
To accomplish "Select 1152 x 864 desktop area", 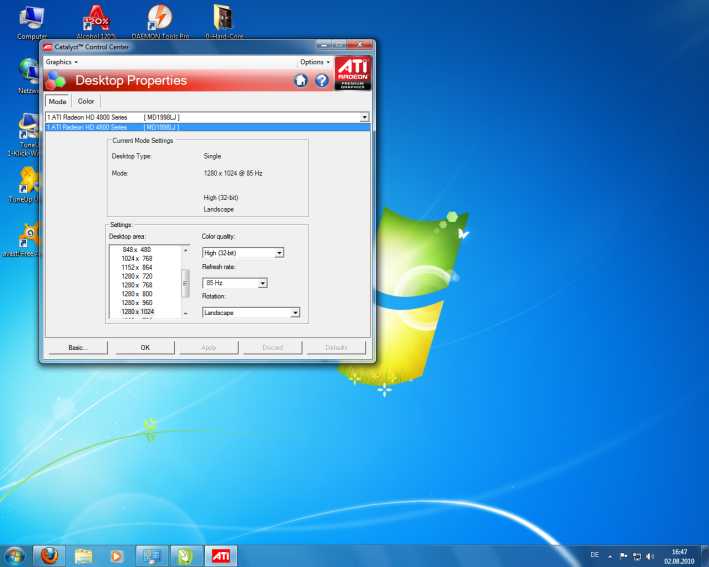I will [137, 268].
